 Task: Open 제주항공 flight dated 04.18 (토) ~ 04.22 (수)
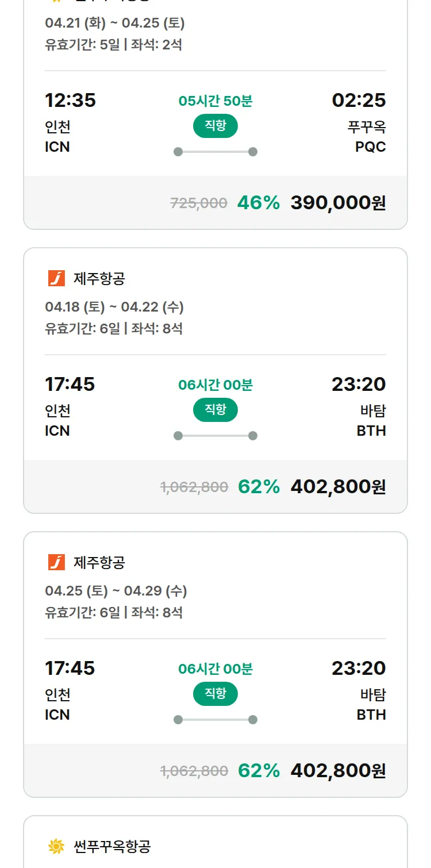[x=114, y=307]
